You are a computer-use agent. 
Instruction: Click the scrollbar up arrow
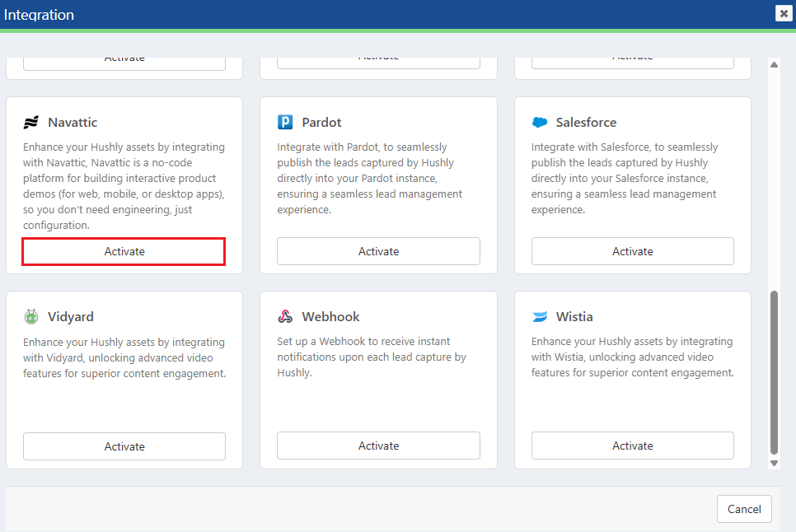[x=774, y=64]
